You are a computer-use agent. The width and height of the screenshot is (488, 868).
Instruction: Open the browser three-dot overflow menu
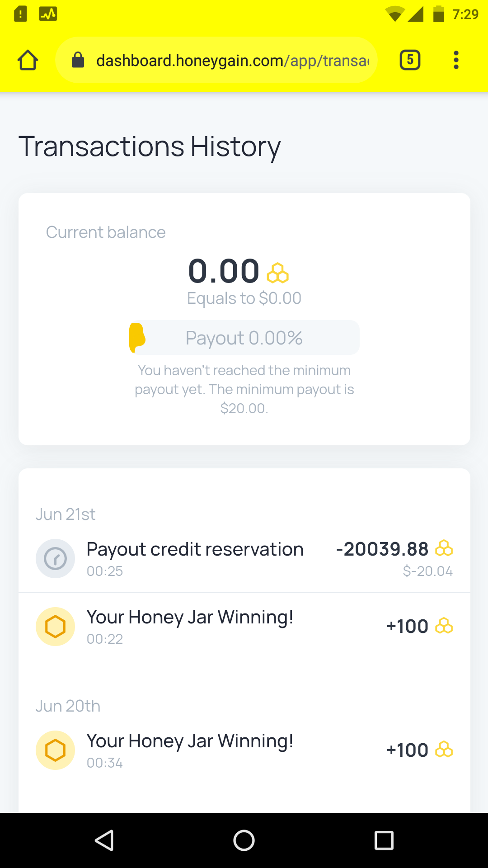tap(456, 60)
